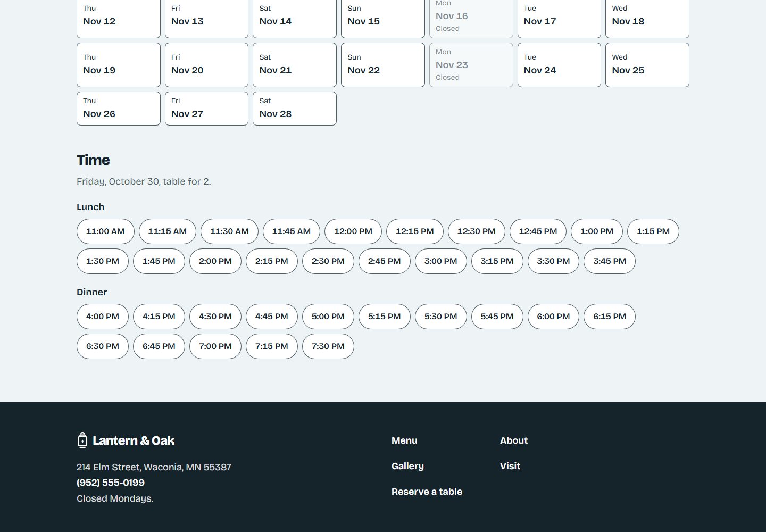
Task: Choose Fri Nov 13 as the date
Action: [x=206, y=19]
